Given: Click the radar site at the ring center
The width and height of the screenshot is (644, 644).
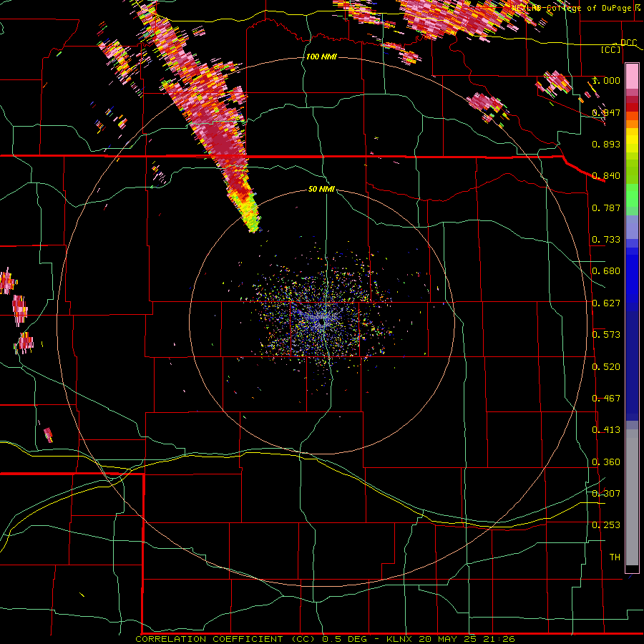Looking at the screenshot, I should pyautogui.click(x=321, y=323).
